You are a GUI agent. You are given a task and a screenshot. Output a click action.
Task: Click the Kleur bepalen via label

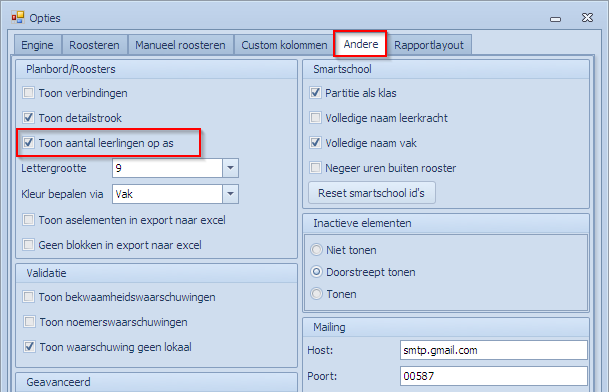[x=62, y=194]
